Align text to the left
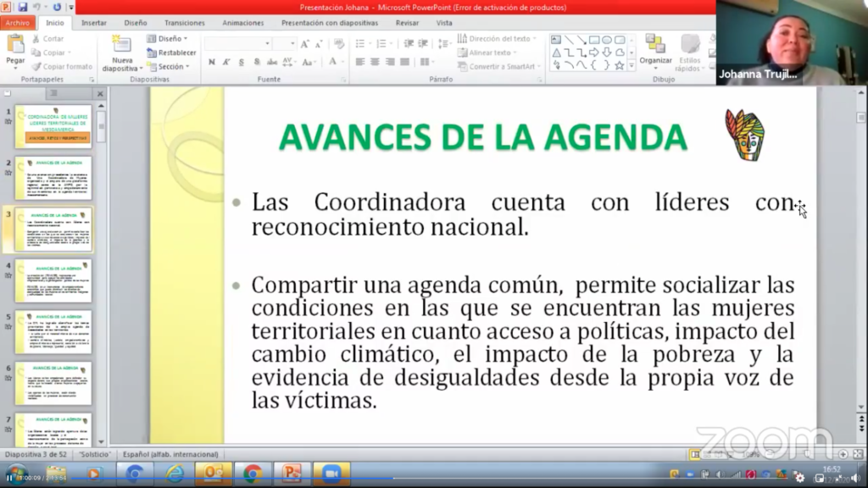Viewport: 868px width, 488px height. [x=360, y=62]
